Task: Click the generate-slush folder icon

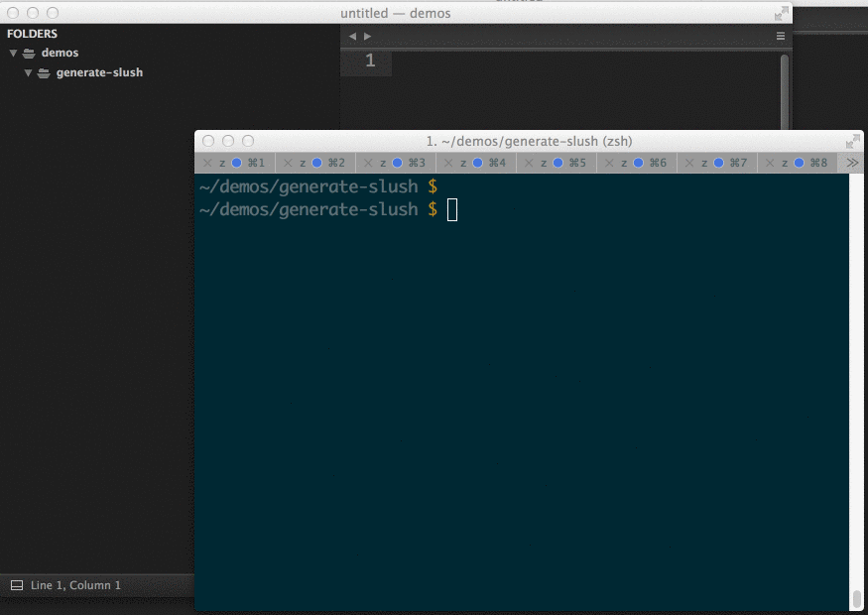Action: [44, 73]
